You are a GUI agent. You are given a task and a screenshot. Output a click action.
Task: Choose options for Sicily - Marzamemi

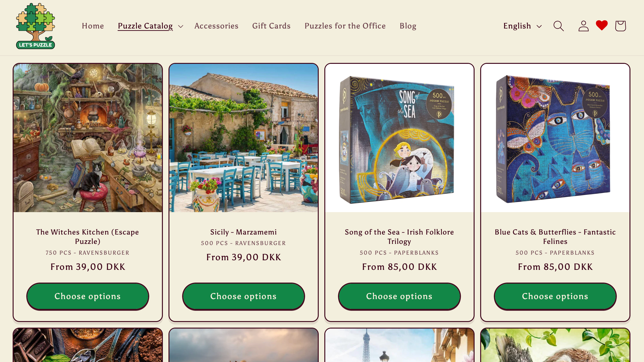(244, 296)
